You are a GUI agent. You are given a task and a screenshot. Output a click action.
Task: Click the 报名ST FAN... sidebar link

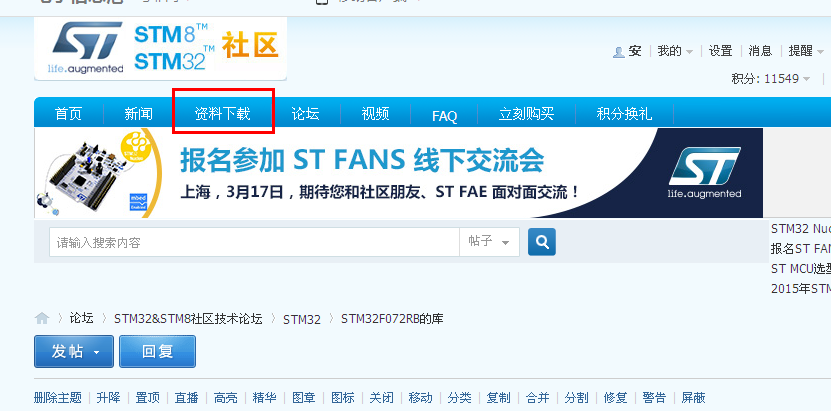tap(801, 248)
